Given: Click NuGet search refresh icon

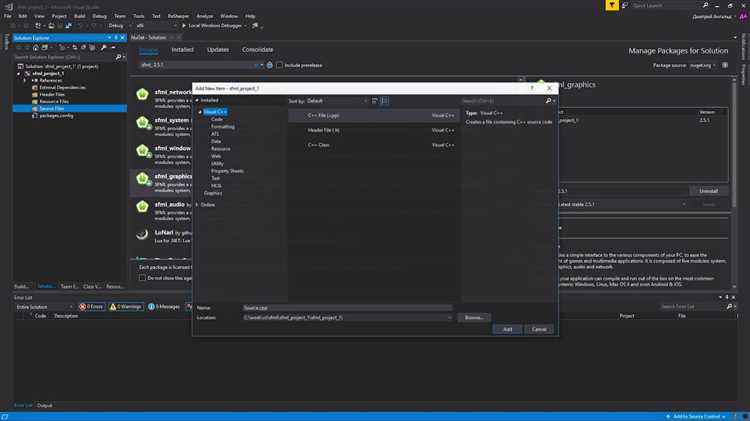Looking at the screenshot, I should [270, 65].
